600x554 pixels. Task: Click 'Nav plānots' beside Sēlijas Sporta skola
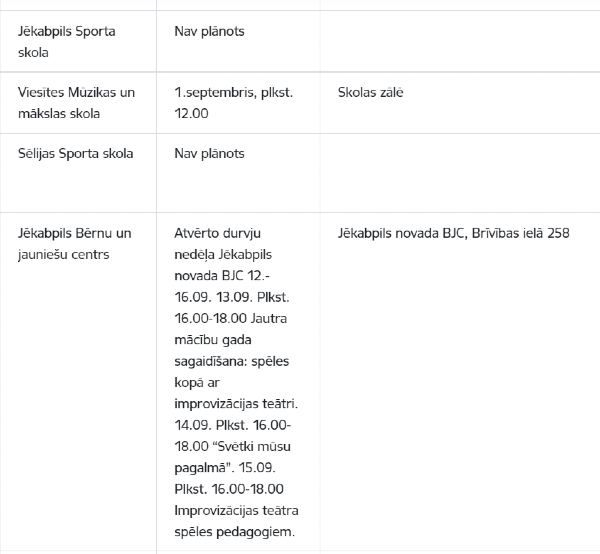point(209,154)
